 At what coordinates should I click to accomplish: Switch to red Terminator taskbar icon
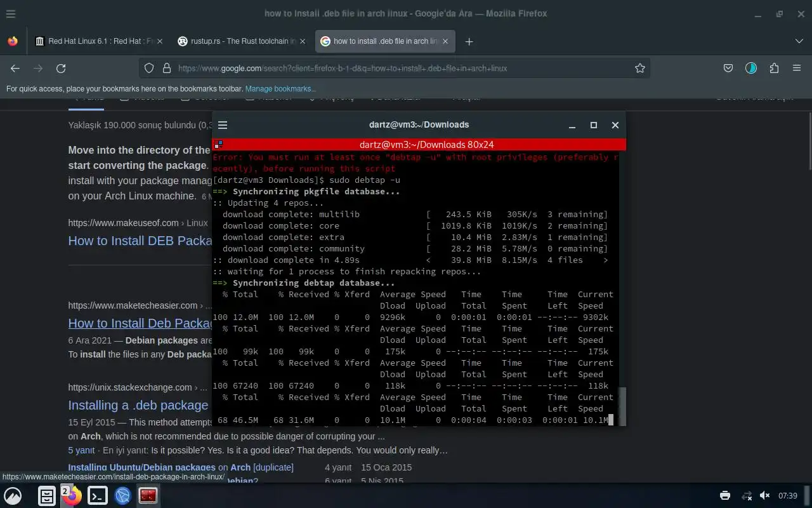click(148, 496)
